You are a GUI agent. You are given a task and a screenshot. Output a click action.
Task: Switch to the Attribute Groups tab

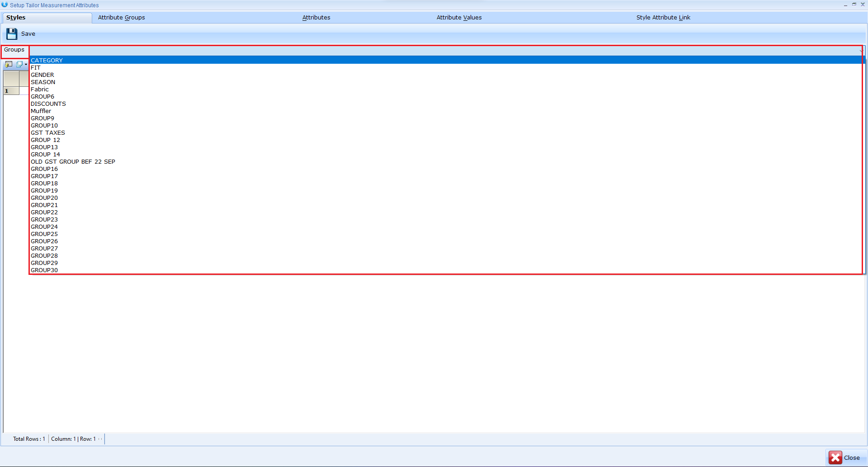click(x=121, y=18)
